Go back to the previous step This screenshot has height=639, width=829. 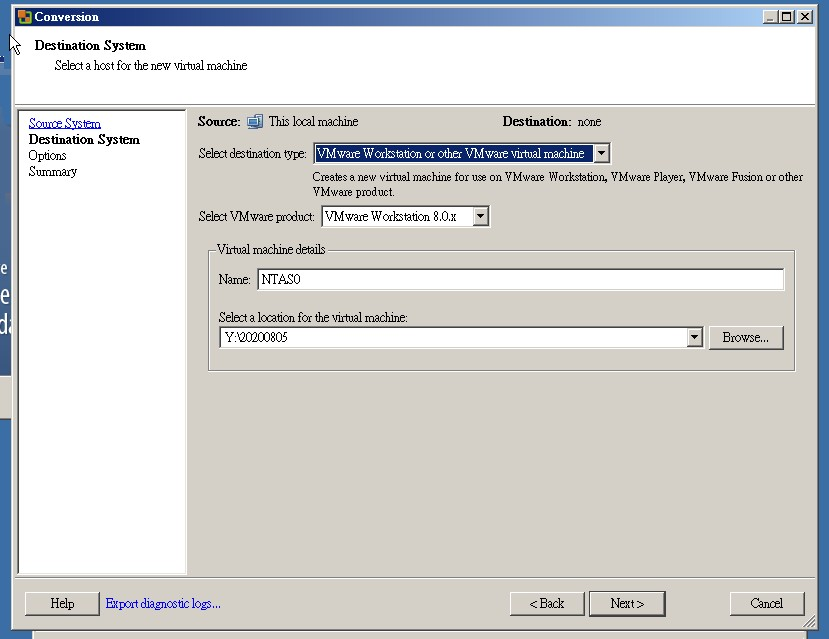547,604
